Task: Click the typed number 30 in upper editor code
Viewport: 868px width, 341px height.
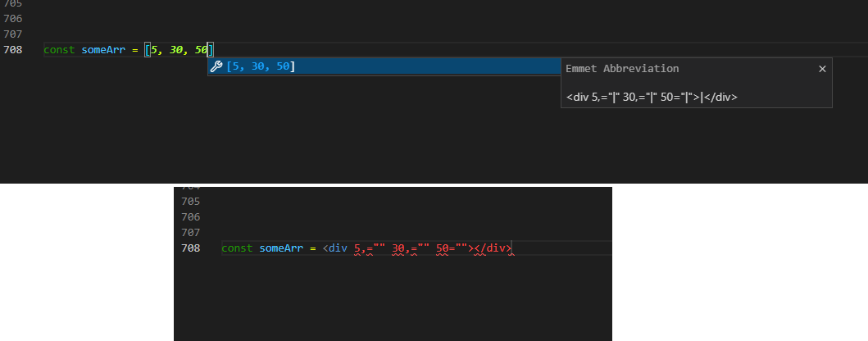Action: click(x=178, y=50)
